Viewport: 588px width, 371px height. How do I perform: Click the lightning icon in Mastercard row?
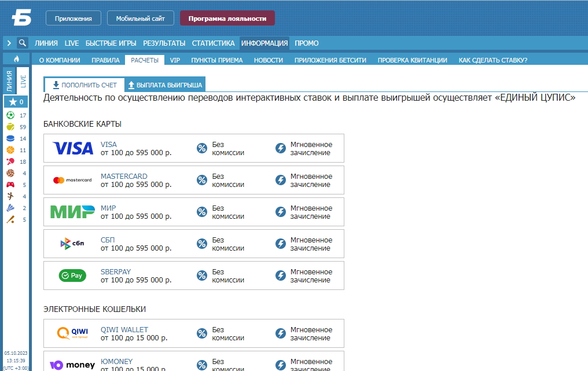281,180
